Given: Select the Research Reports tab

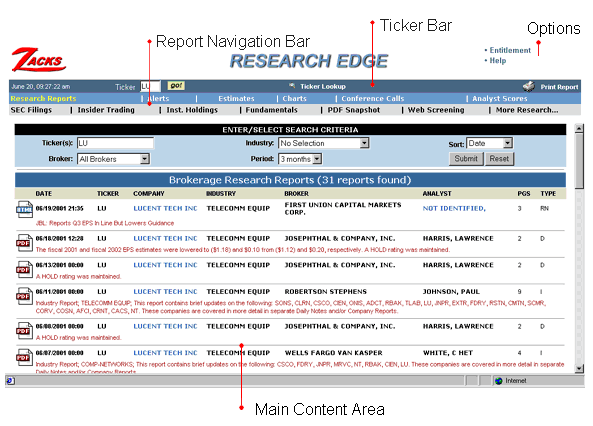Looking at the screenshot, I should tap(43, 98).
